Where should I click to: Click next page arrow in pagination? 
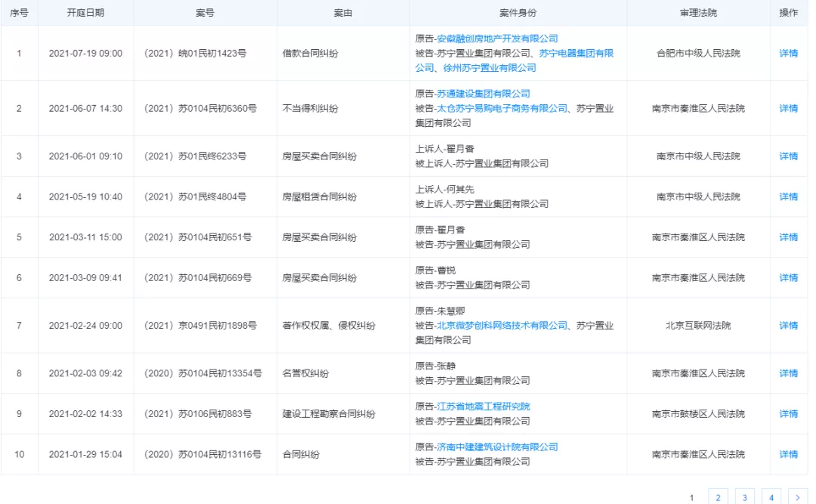797,497
